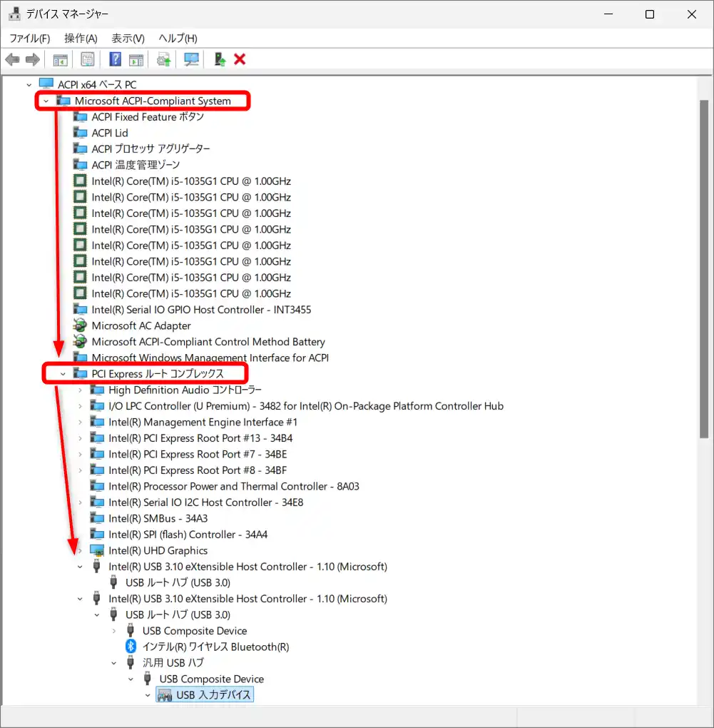Click the Bluetooth icon beside インテル(R) ワイヤレス Bluetooth(R)
Screen dimensions: 714x728
point(131,647)
